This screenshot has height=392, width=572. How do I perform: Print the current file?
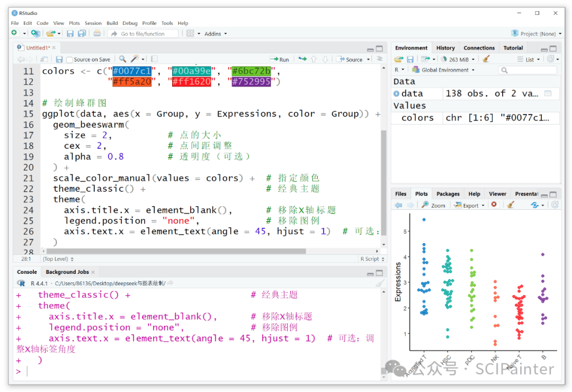click(x=97, y=33)
